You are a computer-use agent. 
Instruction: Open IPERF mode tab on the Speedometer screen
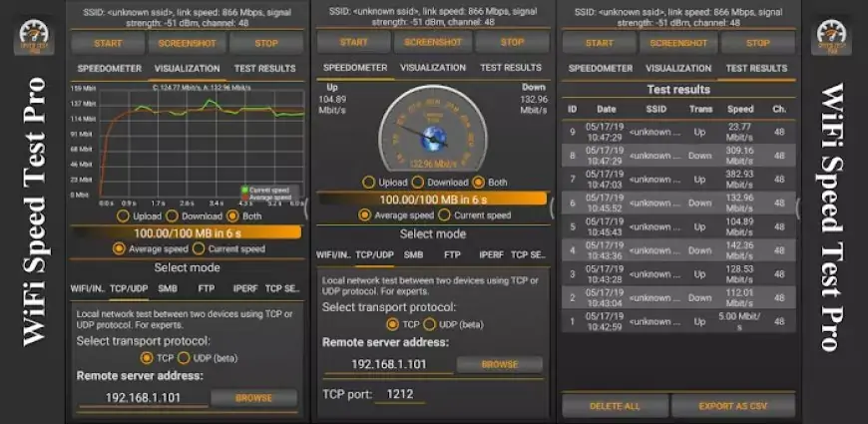pyautogui.click(x=491, y=254)
